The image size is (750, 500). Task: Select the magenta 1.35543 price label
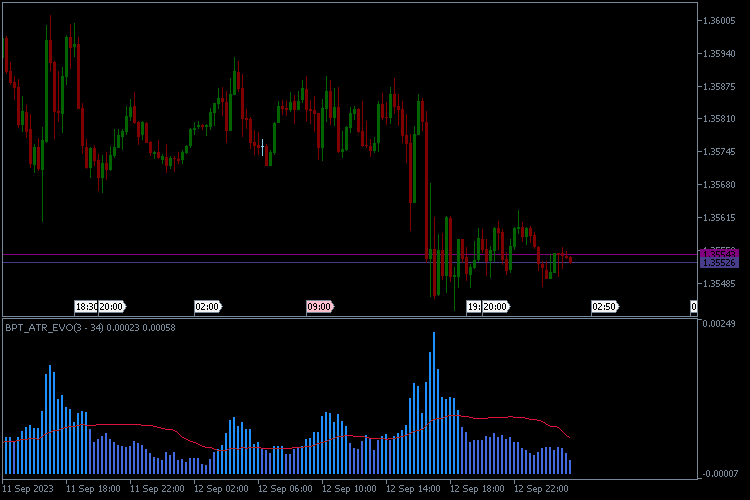tap(719, 254)
